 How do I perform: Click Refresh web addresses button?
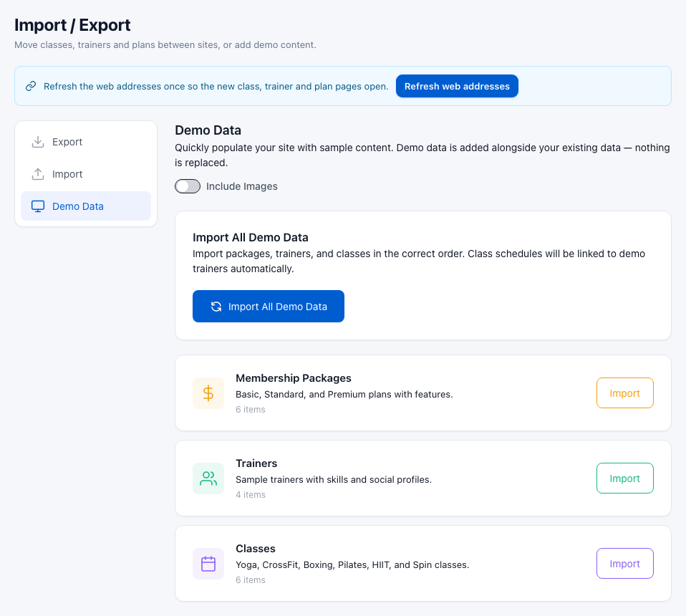457,86
